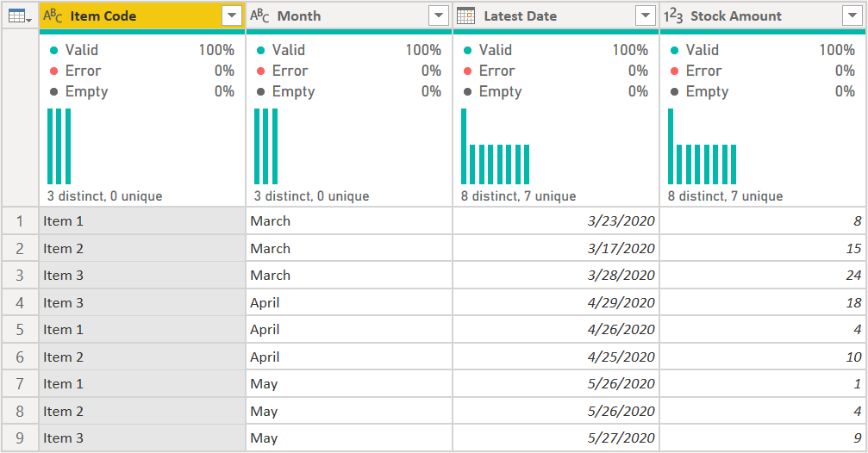
Task: Click the Latest Date distribution chart
Action: pyautogui.click(x=496, y=146)
